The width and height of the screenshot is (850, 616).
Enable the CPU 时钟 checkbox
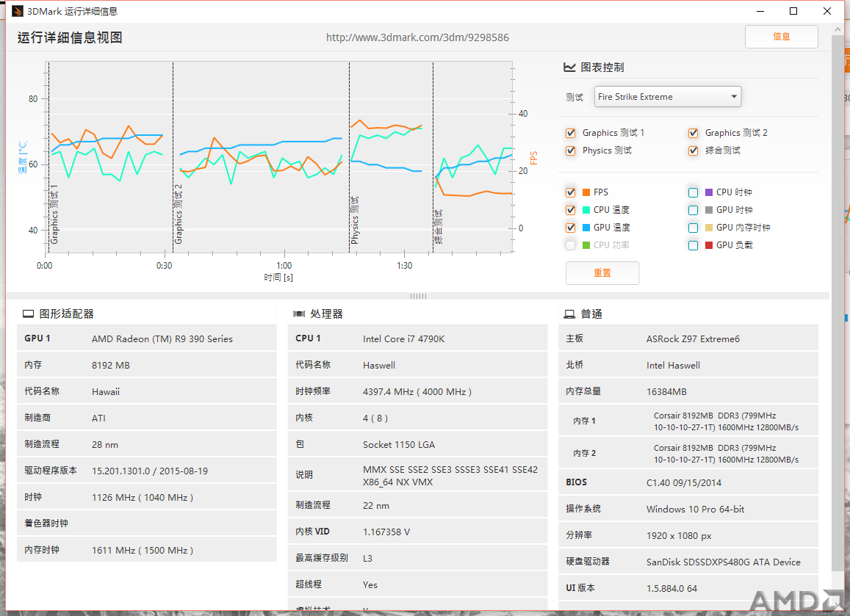coord(693,192)
